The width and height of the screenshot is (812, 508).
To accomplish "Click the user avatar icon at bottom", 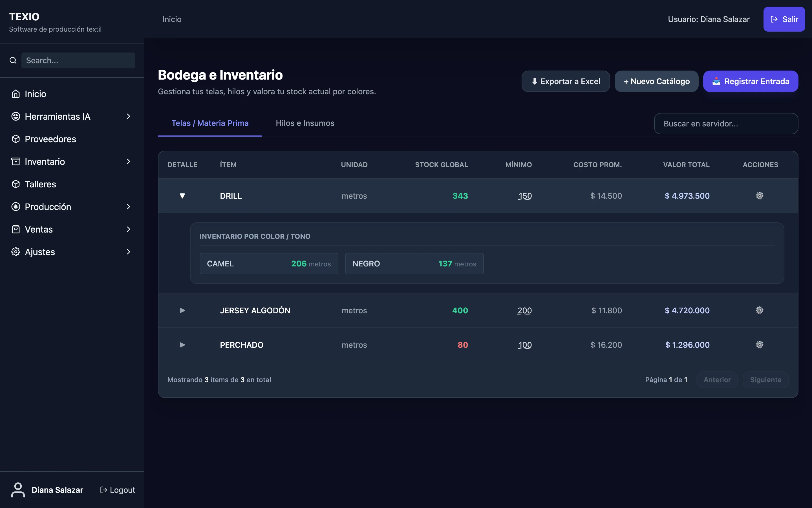I will (x=18, y=490).
